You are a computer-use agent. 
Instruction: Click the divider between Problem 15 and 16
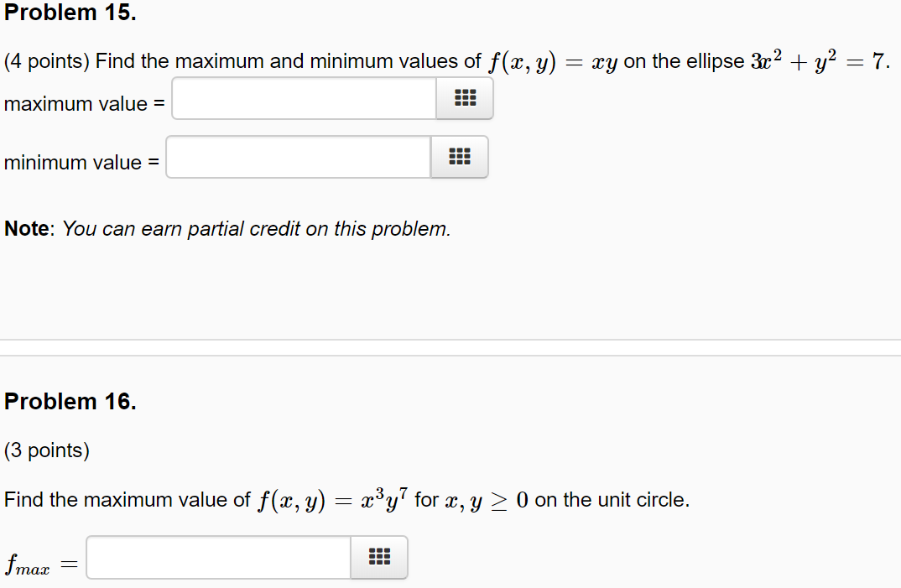[x=450, y=349]
